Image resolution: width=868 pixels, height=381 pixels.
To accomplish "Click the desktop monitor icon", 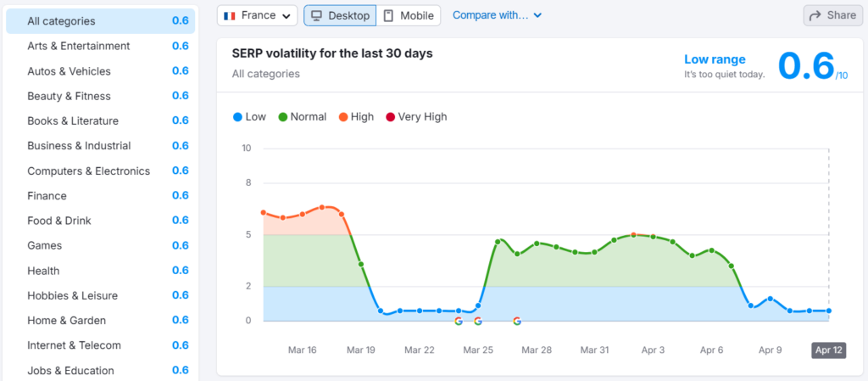I will point(316,15).
